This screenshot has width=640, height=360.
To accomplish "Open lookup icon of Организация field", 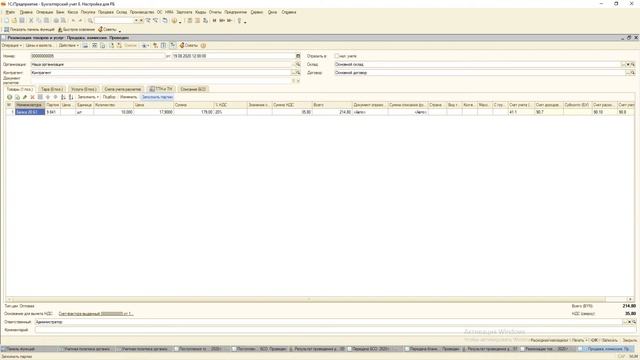I will [x=298, y=64].
